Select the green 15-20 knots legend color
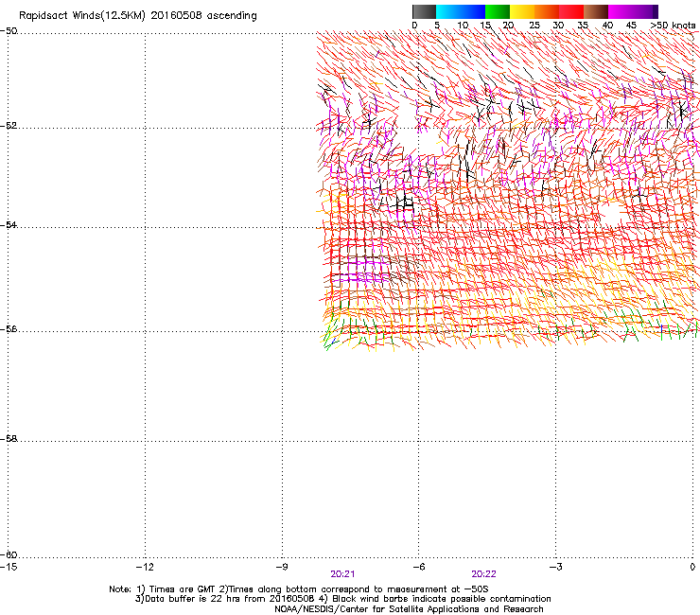 498,11
